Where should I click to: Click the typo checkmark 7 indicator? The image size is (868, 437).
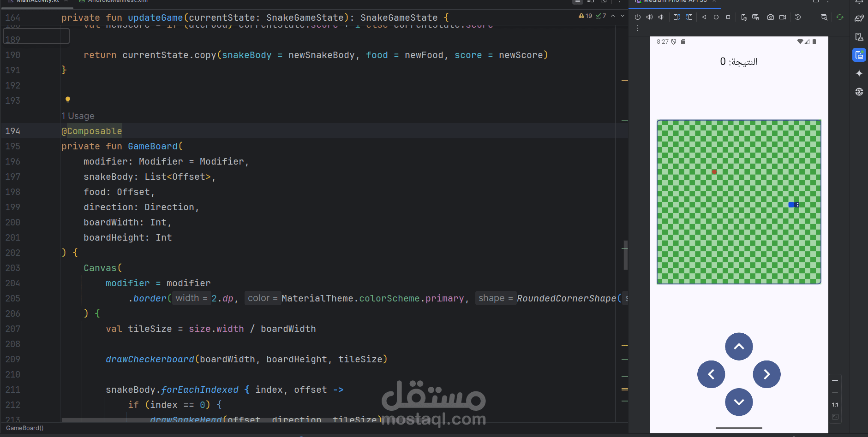pyautogui.click(x=601, y=16)
